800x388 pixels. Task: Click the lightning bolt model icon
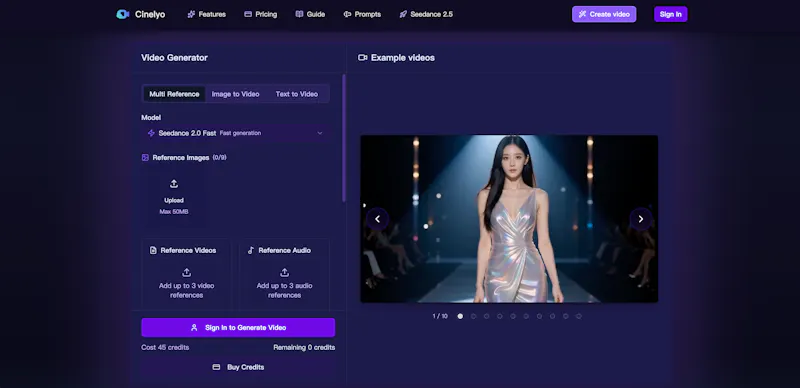151,133
